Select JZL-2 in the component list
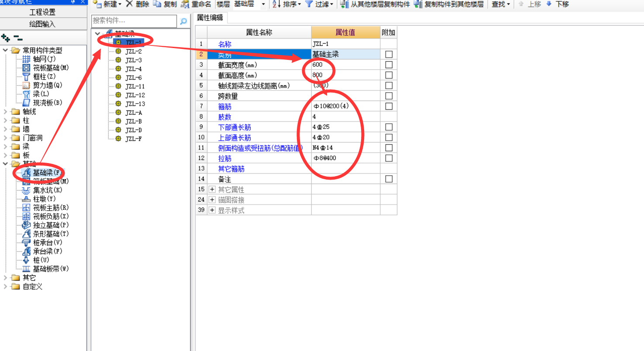Viewport: 644px width, 351px height. [x=134, y=51]
